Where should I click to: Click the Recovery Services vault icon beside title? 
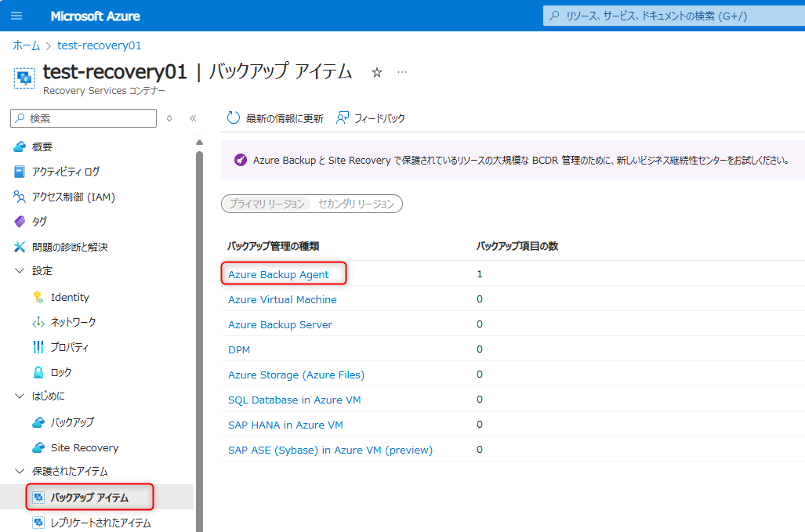(24, 78)
